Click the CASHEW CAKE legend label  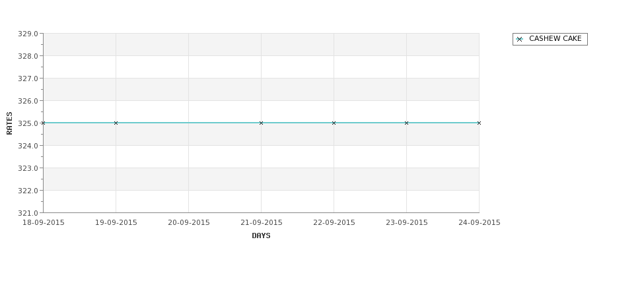[x=555, y=38]
